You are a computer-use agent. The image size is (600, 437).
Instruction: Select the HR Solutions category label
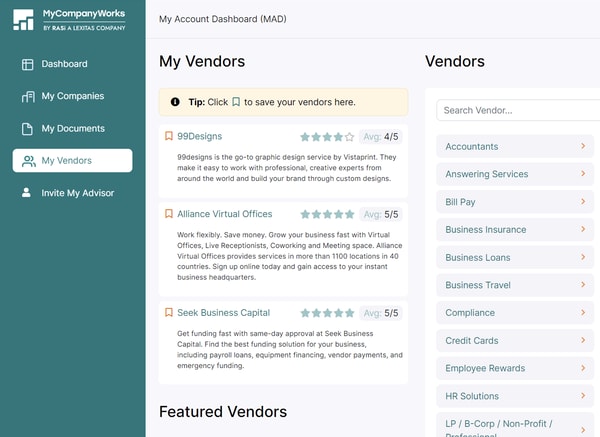pos(472,396)
